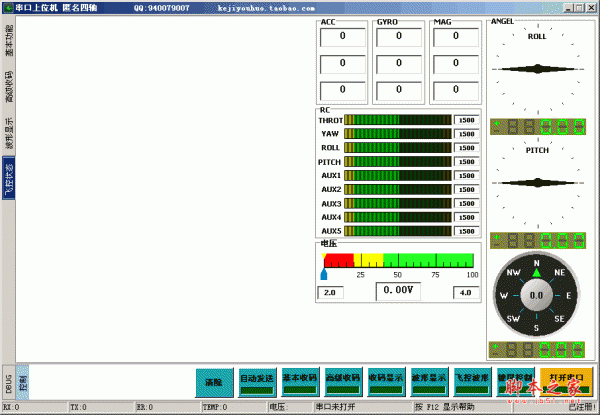Click the RC PITCH channel bar
This screenshot has height=415, width=600.
(x=398, y=161)
